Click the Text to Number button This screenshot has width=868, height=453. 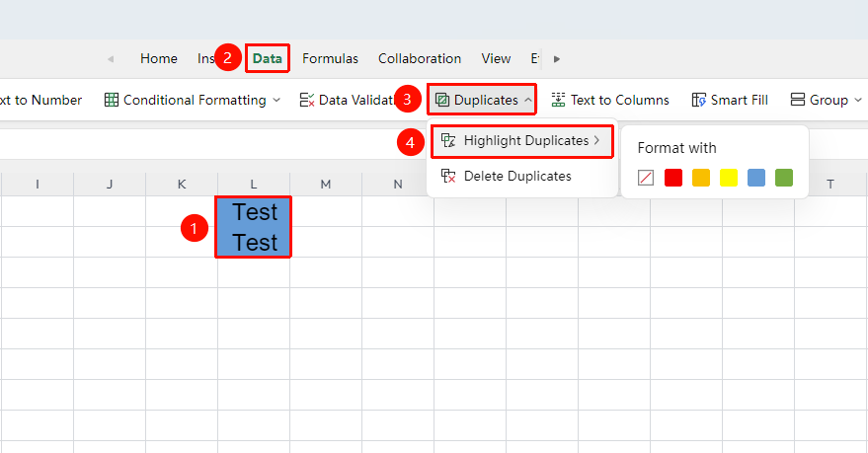(x=40, y=100)
